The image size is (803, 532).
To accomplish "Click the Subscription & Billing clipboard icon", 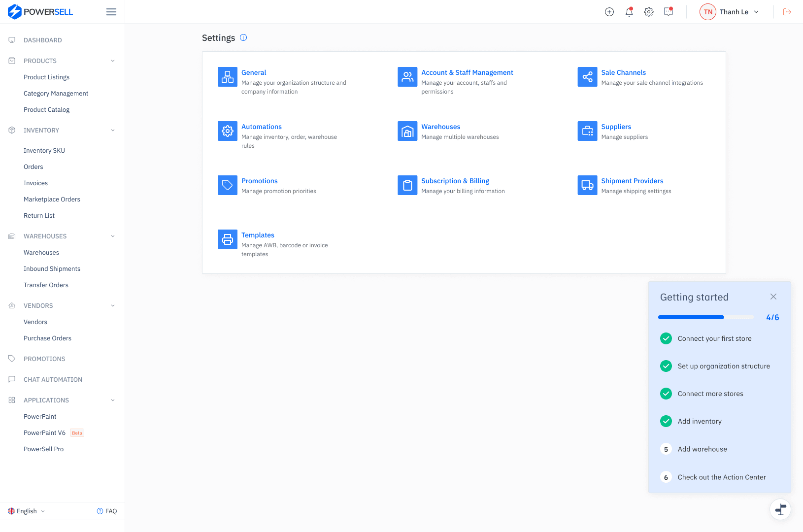I will (x=407, y=185).
